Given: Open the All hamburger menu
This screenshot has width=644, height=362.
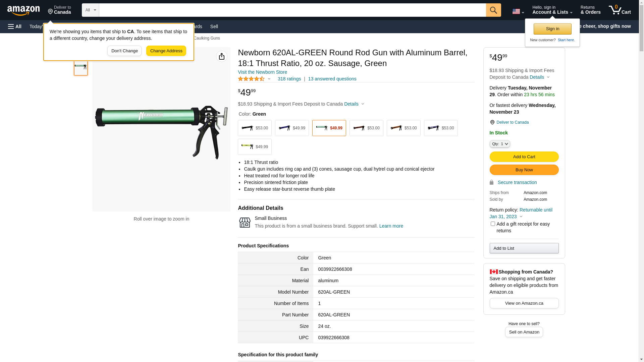Looking at the screenshot, I should coord(15,26).
